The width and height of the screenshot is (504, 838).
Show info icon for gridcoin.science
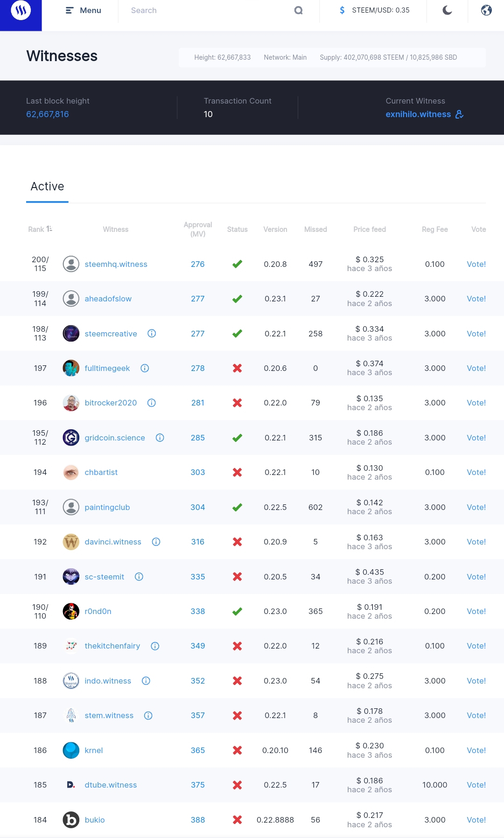(x=160, y=438)
